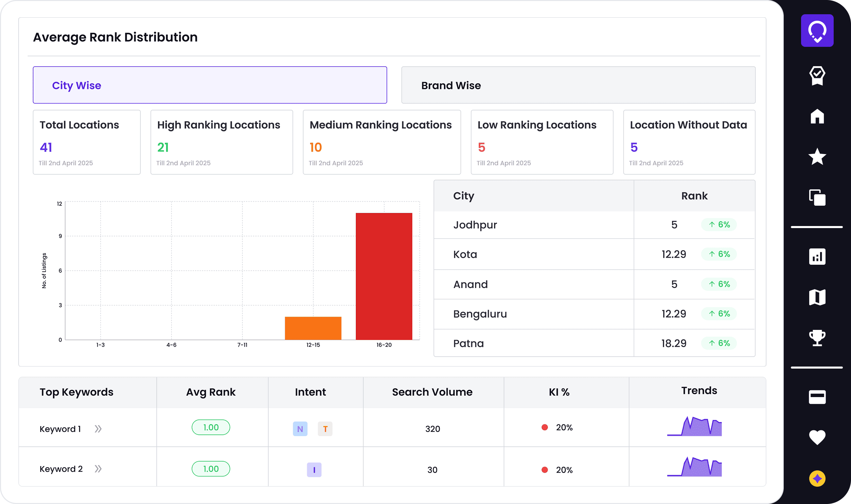This screenshot has width=851, height=504.
Task: Switch to the Brand Wise tab
Action: [578, 85]
